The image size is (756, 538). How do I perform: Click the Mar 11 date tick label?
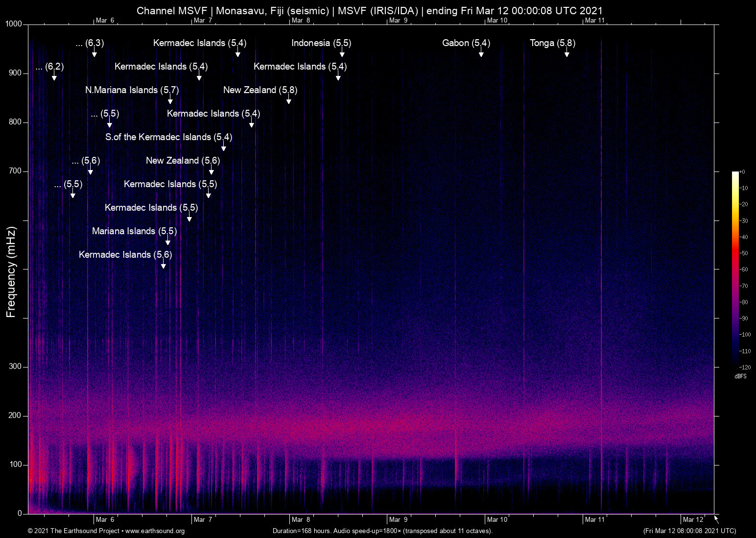595,519
